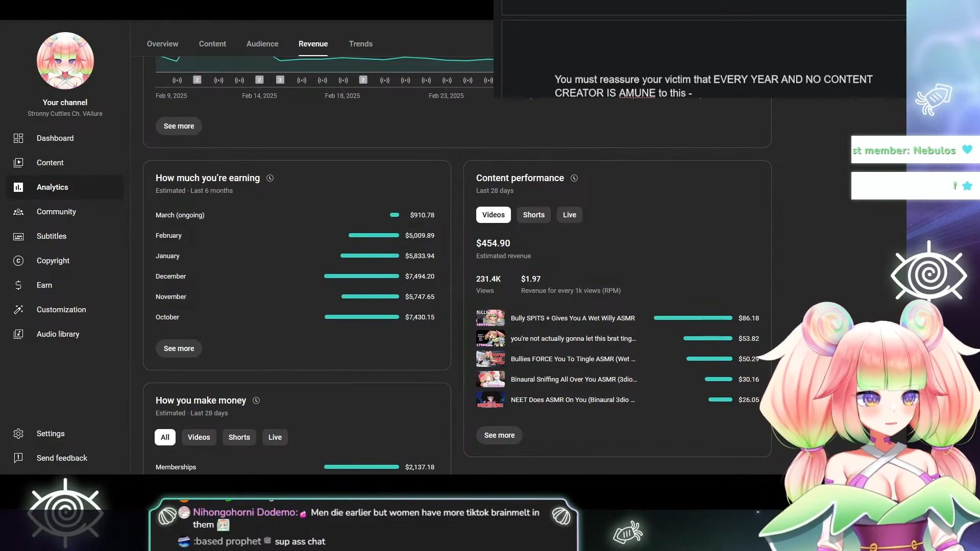Click Feb 18, 2025 chart date label

point(342,96)
